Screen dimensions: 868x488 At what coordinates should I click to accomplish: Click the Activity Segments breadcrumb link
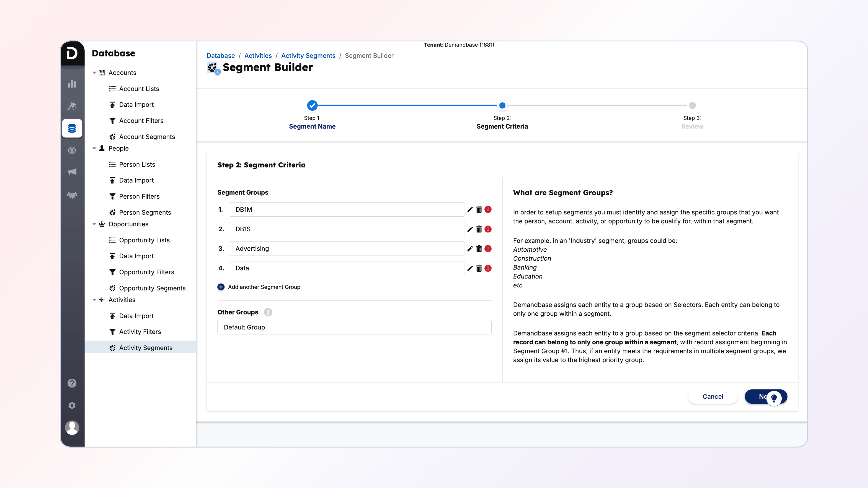(x=308, y=56)
